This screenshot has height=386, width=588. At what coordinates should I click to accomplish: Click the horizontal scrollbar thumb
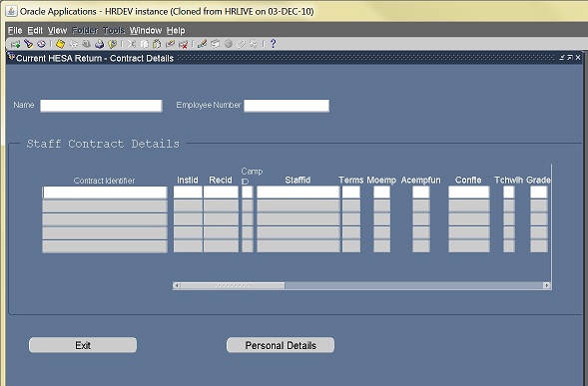click(x=233, y=286)
